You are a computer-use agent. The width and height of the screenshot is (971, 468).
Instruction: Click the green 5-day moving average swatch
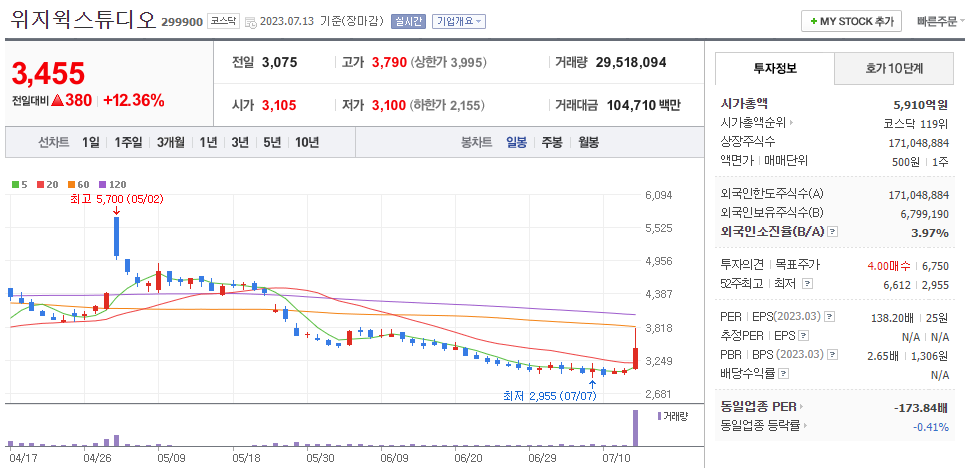15,184
